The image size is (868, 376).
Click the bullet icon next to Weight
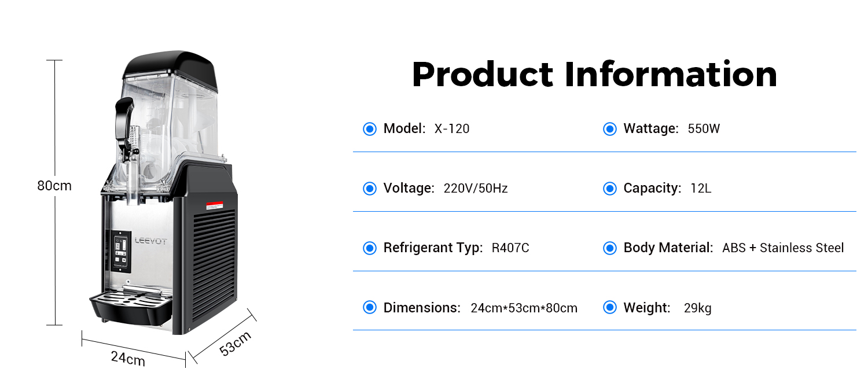click(x=609, y=307)
